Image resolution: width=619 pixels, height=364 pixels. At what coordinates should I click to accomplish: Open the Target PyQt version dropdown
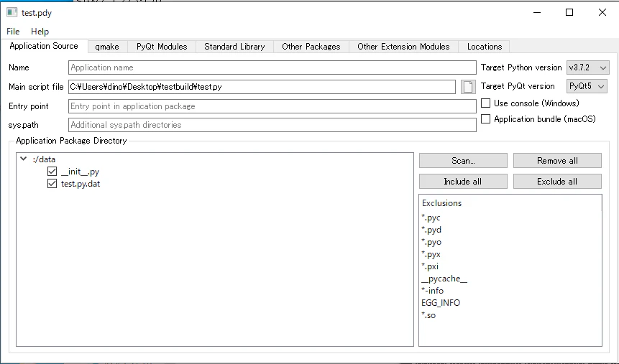(587, 86)
